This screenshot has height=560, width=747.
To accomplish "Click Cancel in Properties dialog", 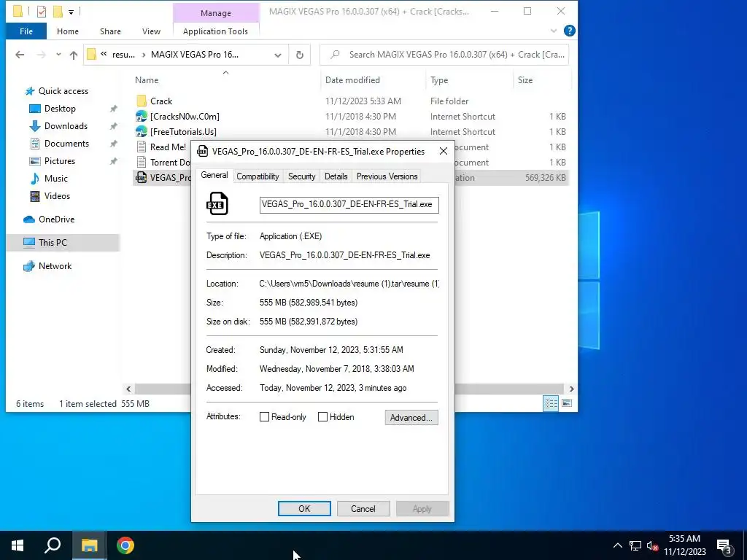I will pos(363,508).
